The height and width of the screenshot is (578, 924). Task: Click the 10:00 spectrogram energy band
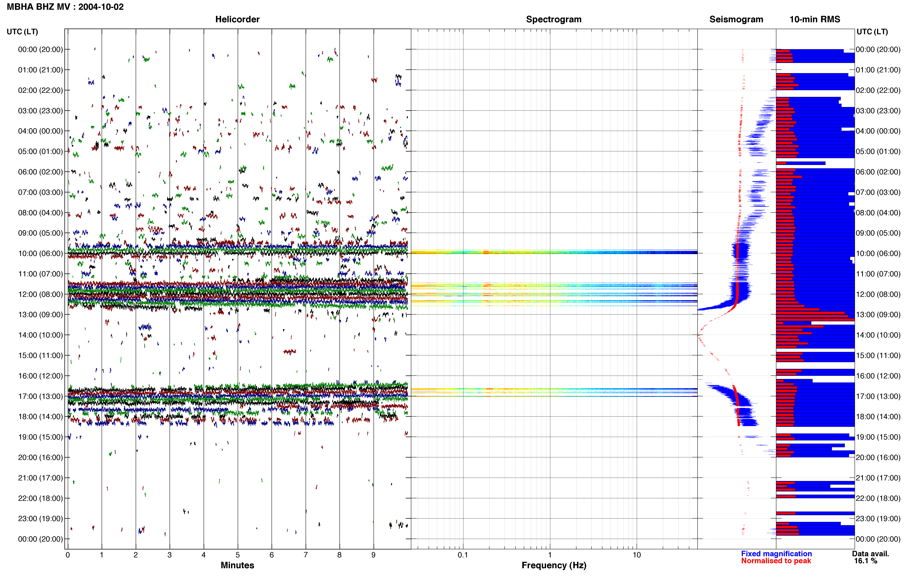click(x=554, y=252)
